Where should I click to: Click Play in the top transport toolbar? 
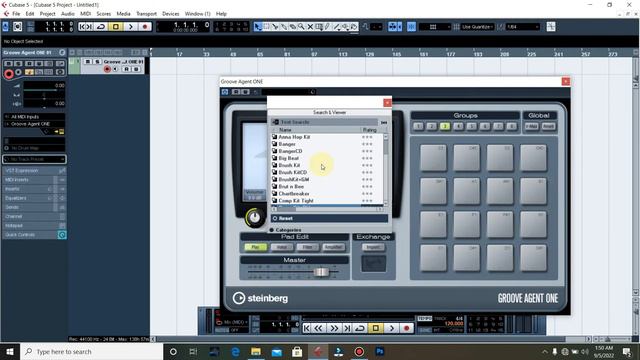point(130,27)
